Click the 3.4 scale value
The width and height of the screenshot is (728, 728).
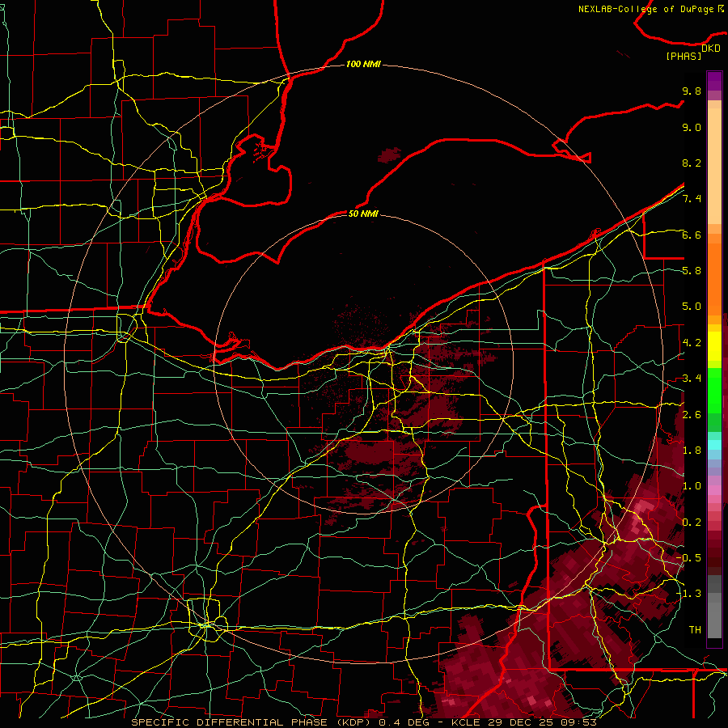click(x=692, y=379)
